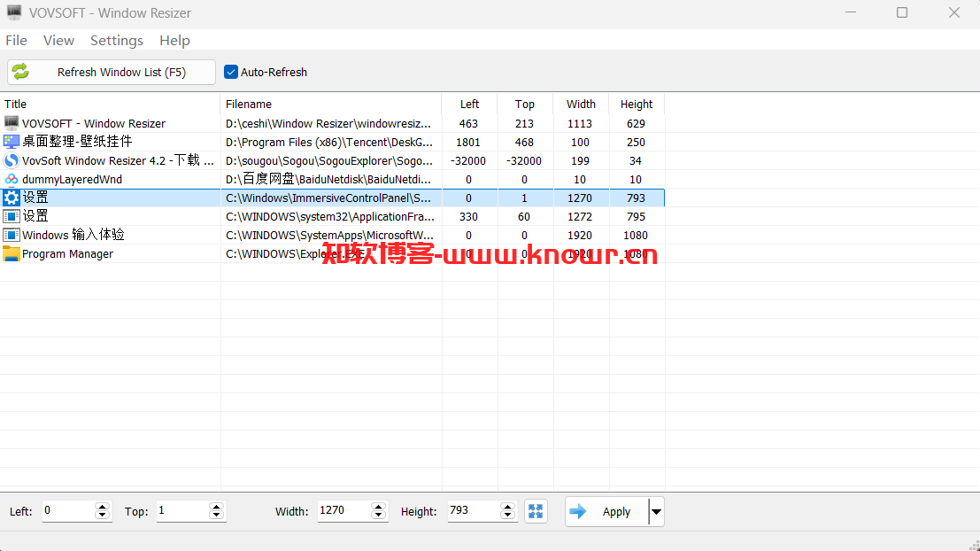Sort by the Height column header

pos(637,104)
